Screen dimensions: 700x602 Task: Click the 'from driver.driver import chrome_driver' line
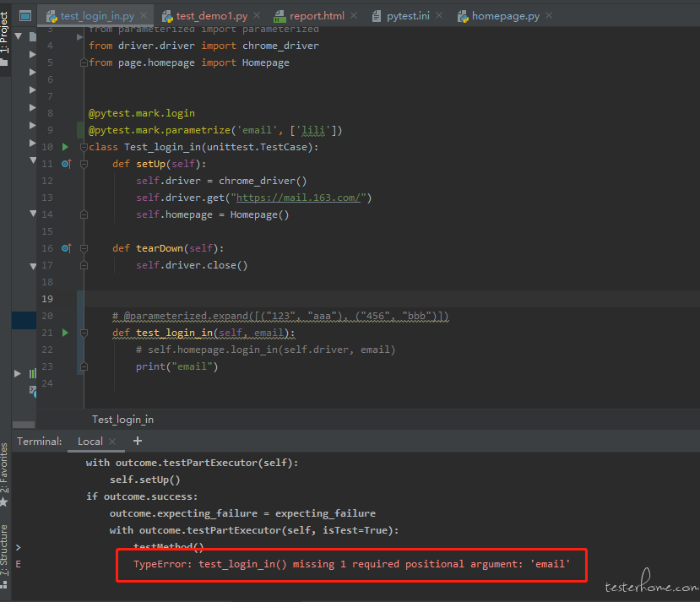(203, 46)
